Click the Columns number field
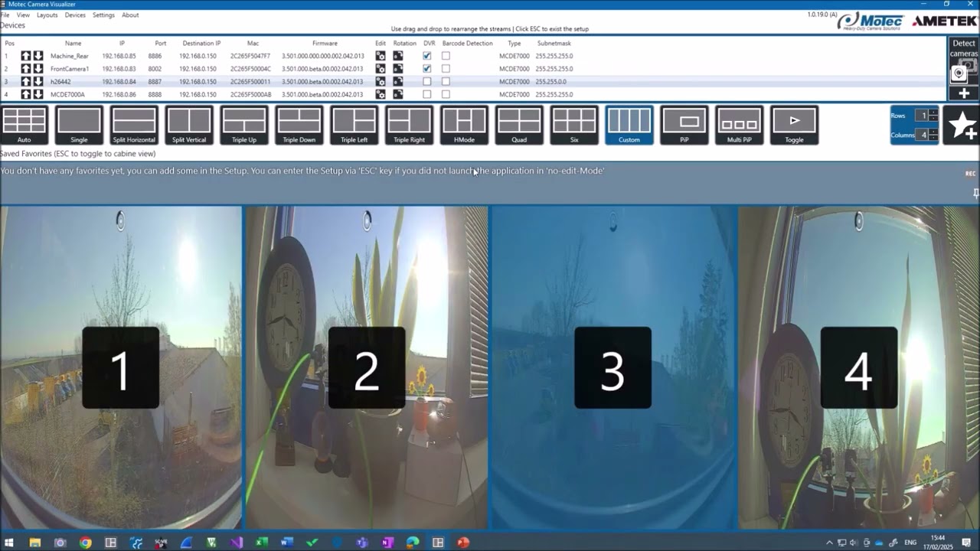The height and width of the screenshot is (551, 980). click(923, 135)
